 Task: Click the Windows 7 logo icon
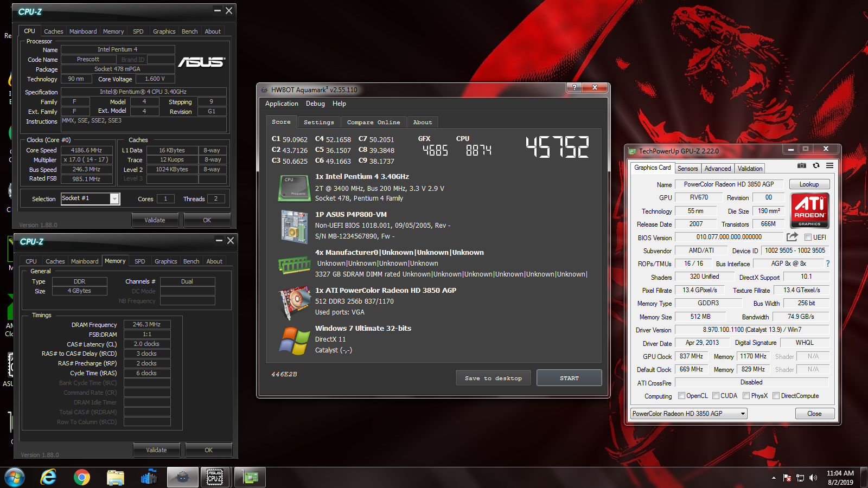tap(295, 341)
